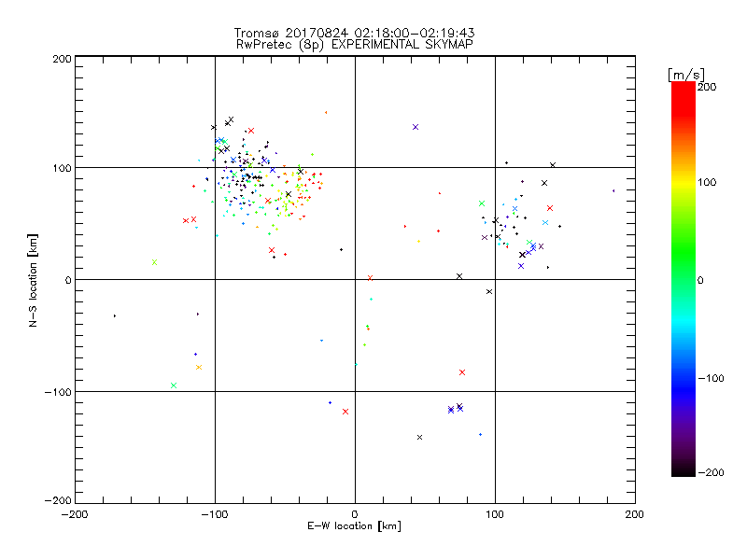Click the E-W axis tick label '100'
This screenshot has height=560, width=747.
click(495, 514)
